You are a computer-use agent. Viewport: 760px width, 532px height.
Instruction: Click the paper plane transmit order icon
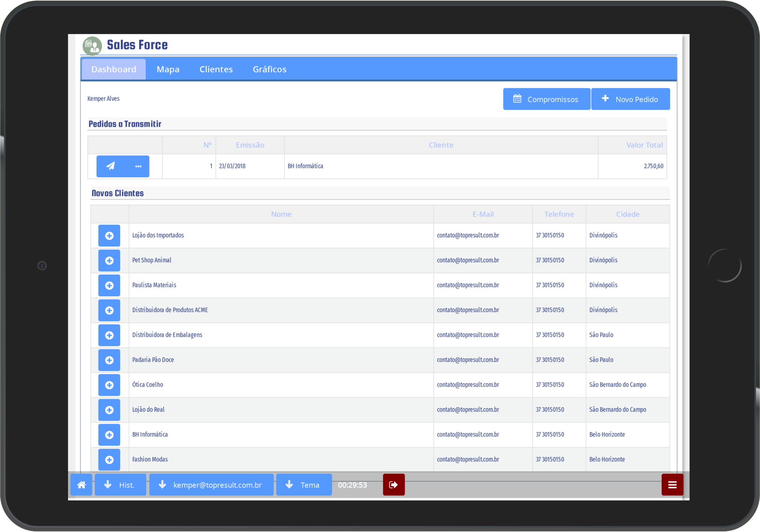click(111, 166)
